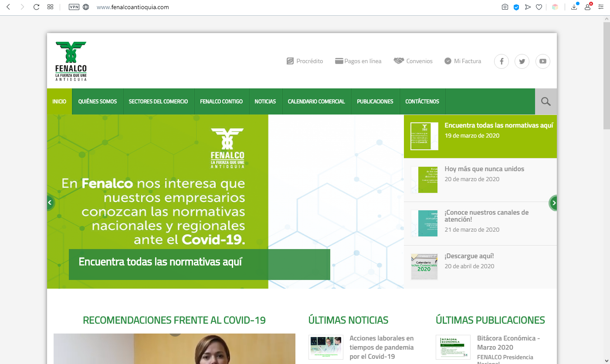Click the Fenalco Antioquia logo
610x364 pixels.
click(71, 61)
